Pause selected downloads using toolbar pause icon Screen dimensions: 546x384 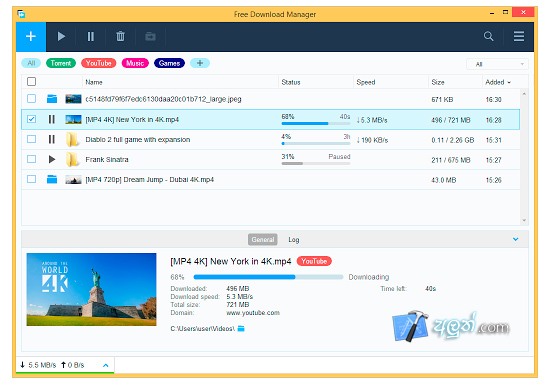91,37
